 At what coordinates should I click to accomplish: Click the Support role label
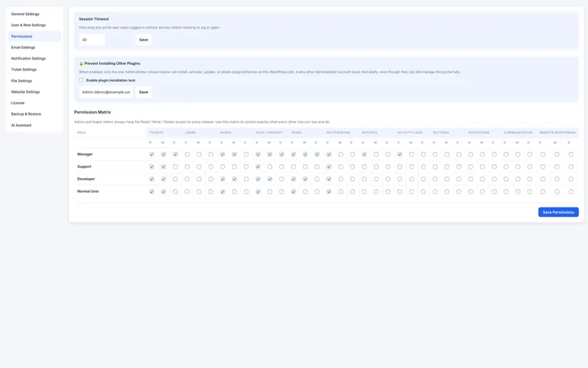pyautogui.click(x=84, y=167)
